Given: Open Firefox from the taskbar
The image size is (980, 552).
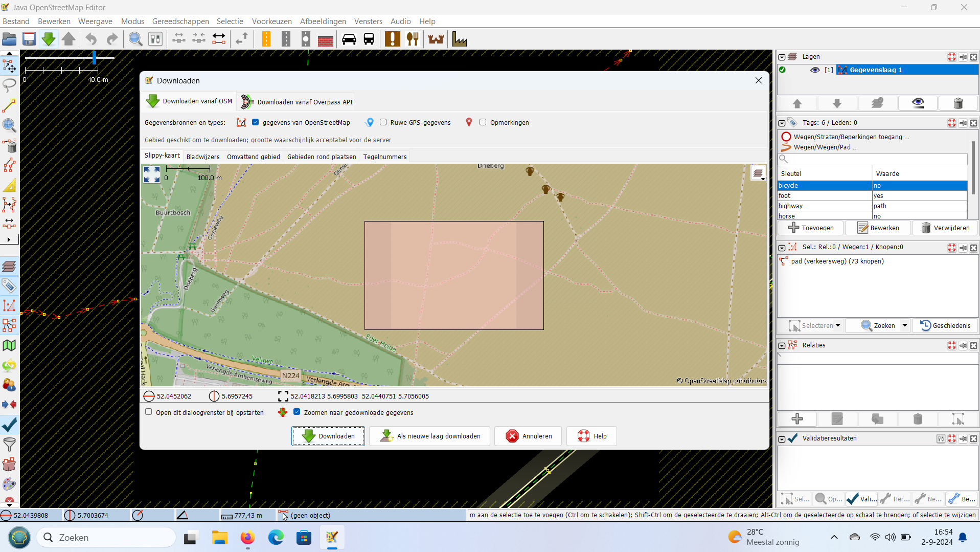Looking at the screenshot, I should (247, 537).
